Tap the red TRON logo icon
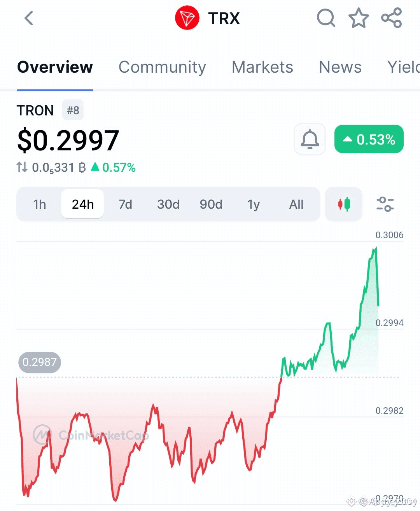420x511 pixels. click(187, 18)
